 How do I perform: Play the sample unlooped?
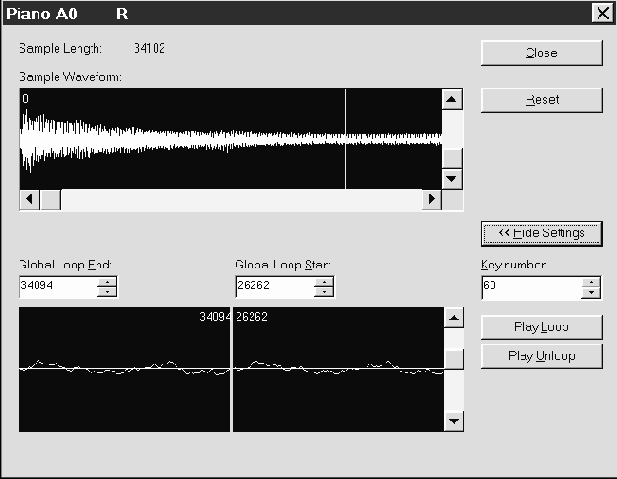(x=541, y=355)
